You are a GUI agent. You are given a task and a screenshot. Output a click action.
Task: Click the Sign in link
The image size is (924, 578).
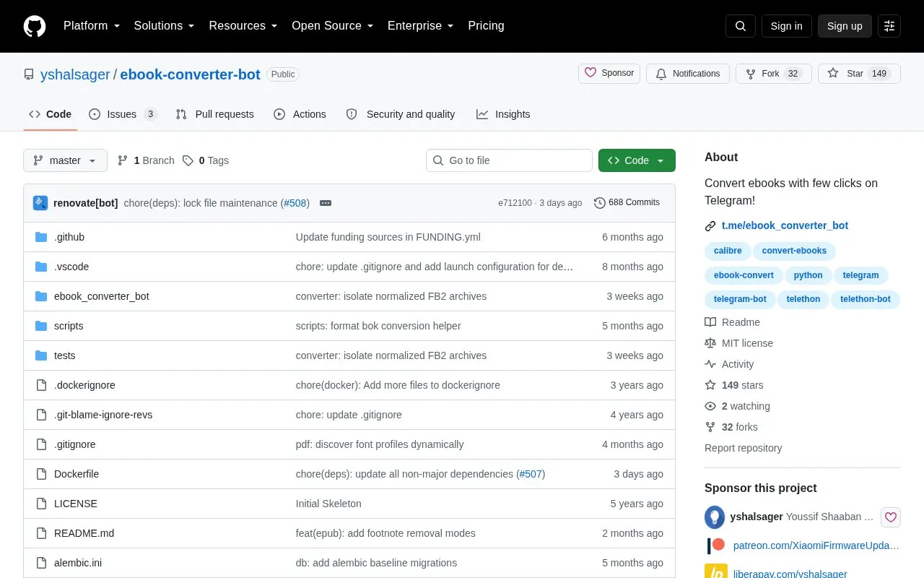786,26
